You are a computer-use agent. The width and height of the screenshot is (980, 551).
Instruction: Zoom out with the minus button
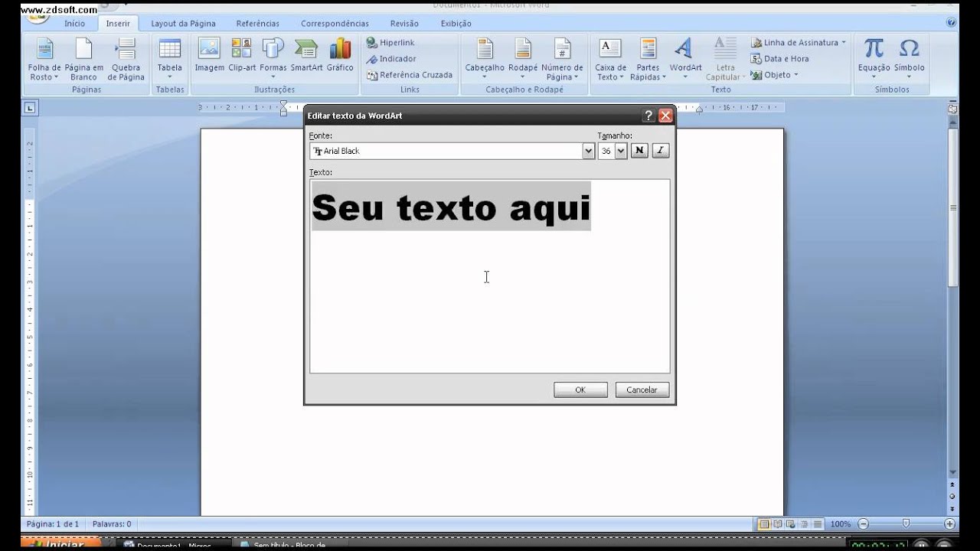point(863,524)
